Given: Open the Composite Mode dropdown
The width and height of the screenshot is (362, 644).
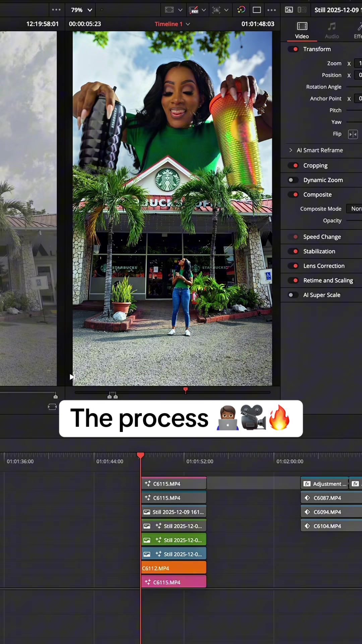Looking at the screenshot, I should [x=354, y=209].
